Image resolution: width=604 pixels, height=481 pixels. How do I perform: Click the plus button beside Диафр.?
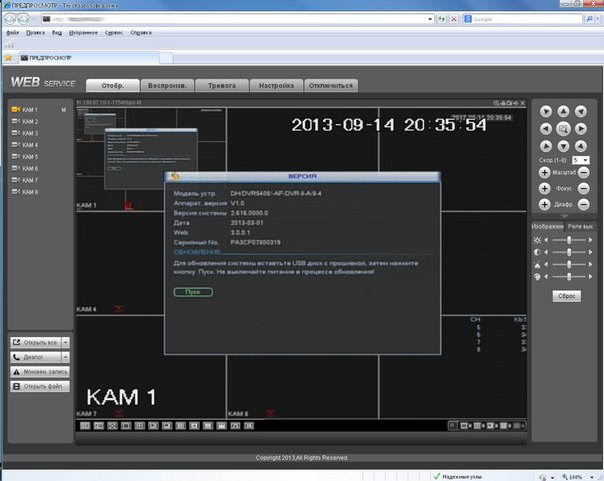pyautogui.click(x=545, y=205)
